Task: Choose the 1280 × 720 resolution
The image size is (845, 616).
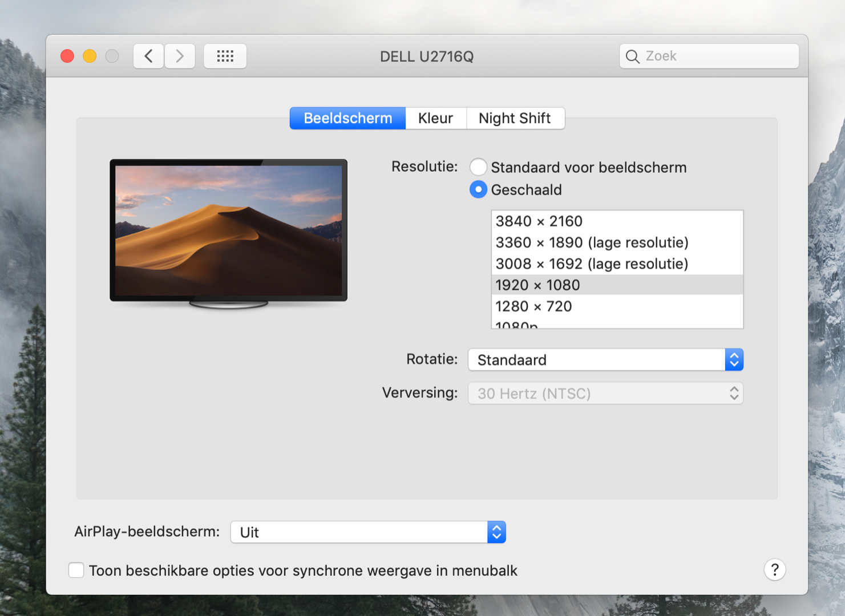Action: click(x=617, y=306)
